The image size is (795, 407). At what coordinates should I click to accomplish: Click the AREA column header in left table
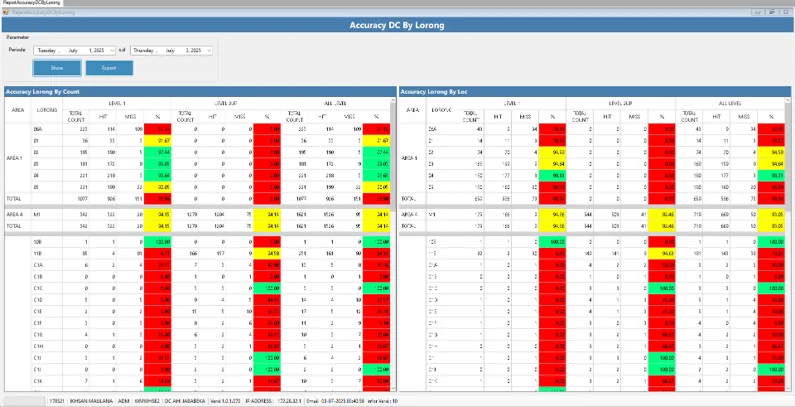18,110
